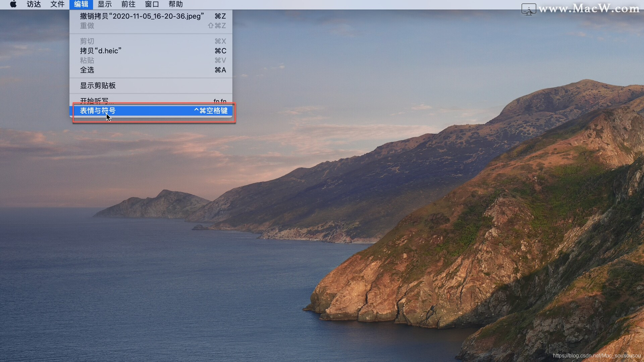The image size is (644, 362).
Task: Open the 显示 menu in the menu bar
Action: click(x=105, y=4)
